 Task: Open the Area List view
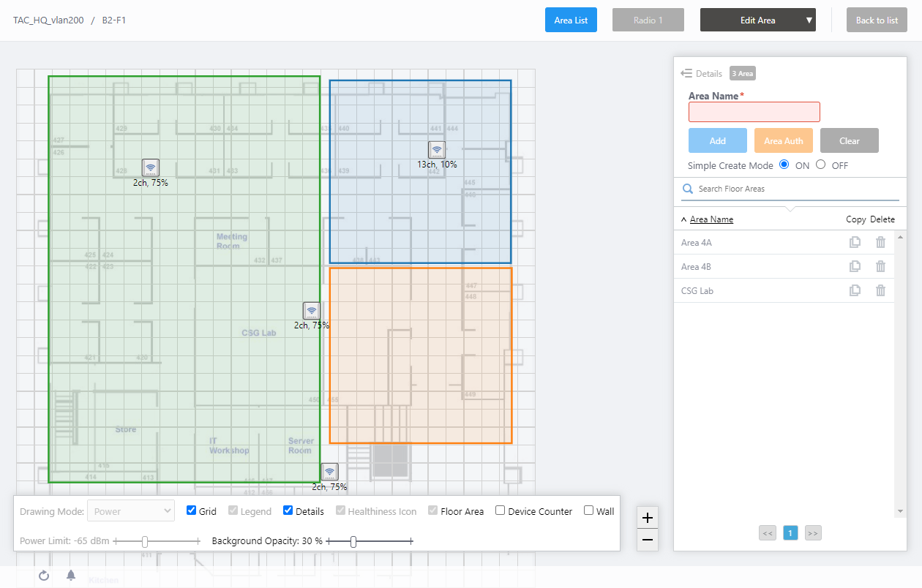[571, 20]
